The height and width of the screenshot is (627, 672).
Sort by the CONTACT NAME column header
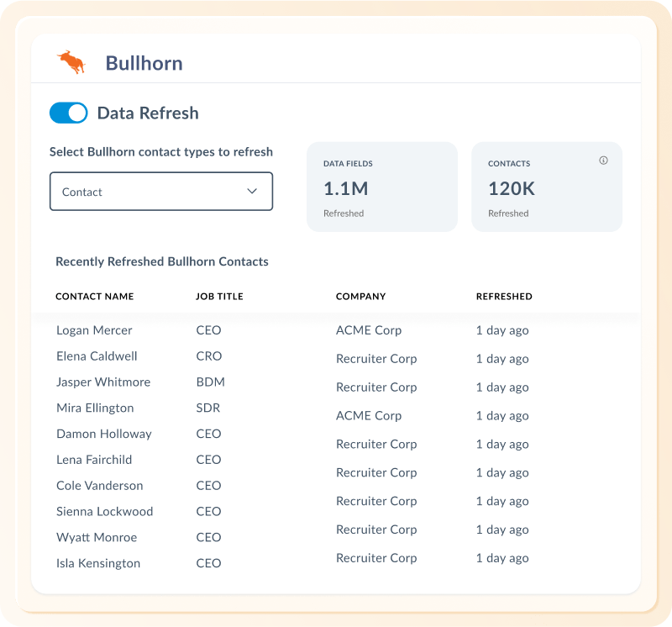tap(94, 296)
